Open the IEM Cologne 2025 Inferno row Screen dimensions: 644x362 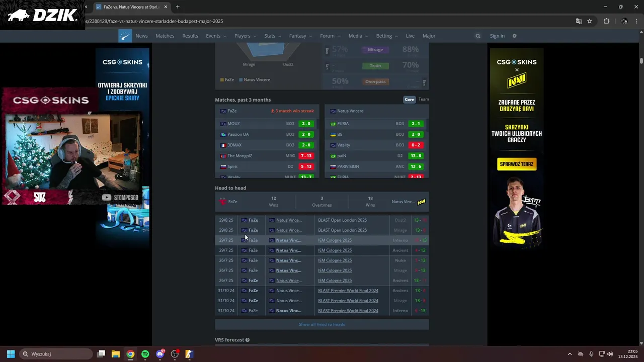(x=322, y=240)
